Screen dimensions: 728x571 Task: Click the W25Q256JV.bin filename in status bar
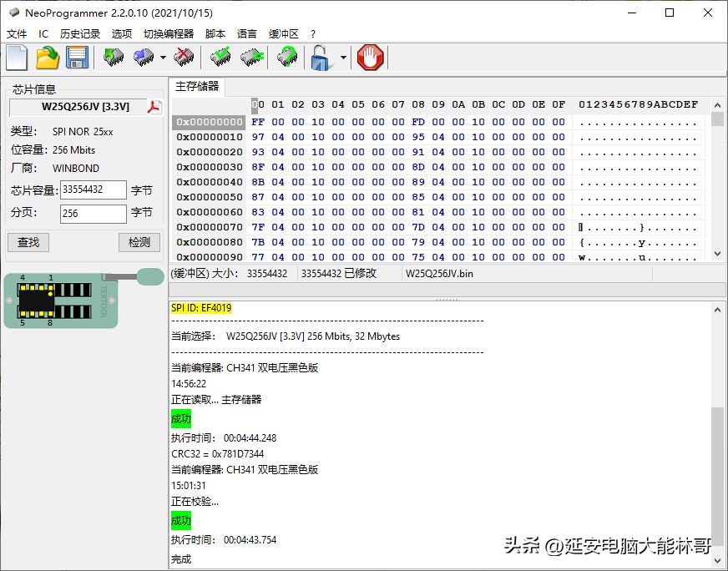pos(439,274)
